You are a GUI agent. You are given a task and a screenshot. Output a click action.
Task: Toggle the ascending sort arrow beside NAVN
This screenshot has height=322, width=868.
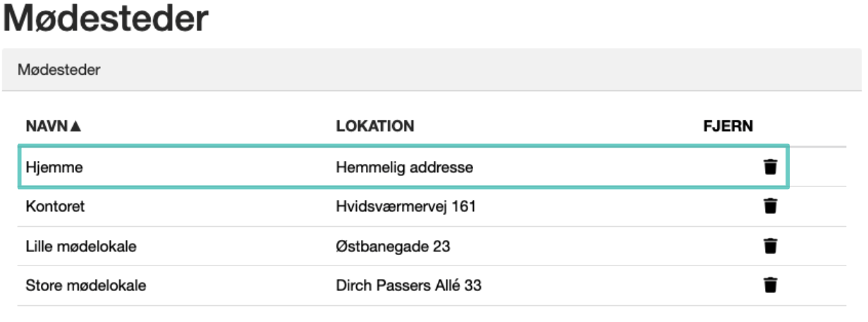click(76, 126)
